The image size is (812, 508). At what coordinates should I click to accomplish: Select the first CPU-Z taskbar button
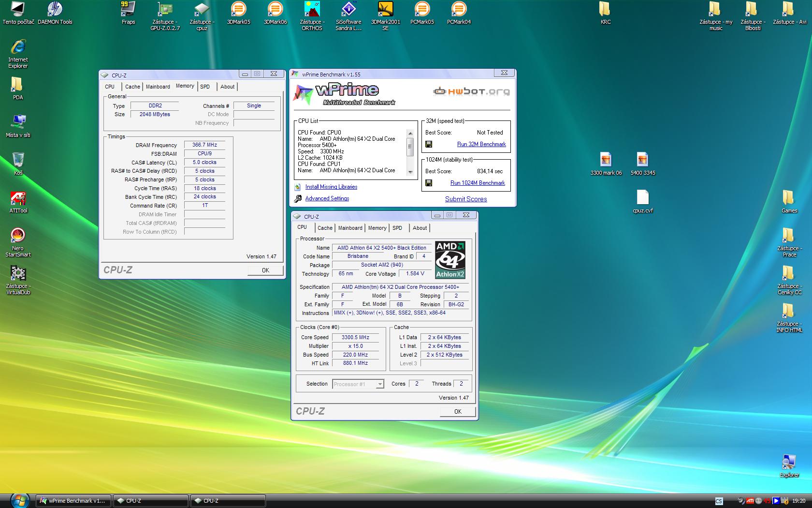[x=151, y=501]
